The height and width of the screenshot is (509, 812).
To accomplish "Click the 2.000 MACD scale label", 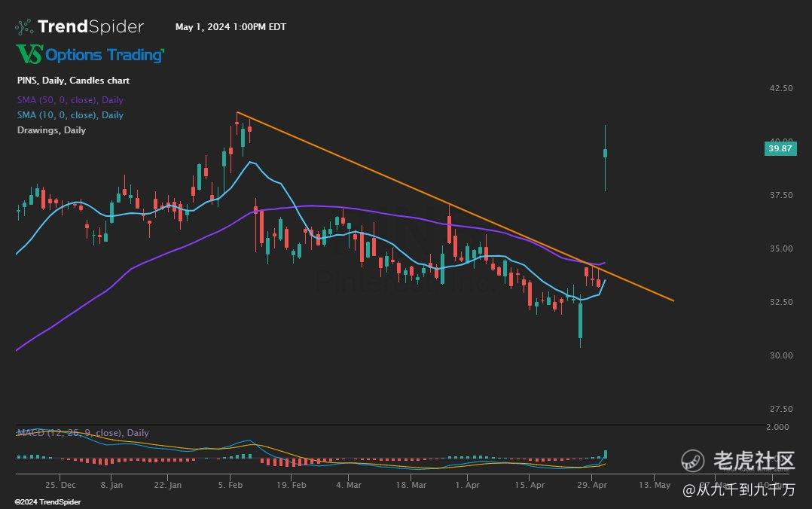I will coord(778,427).
